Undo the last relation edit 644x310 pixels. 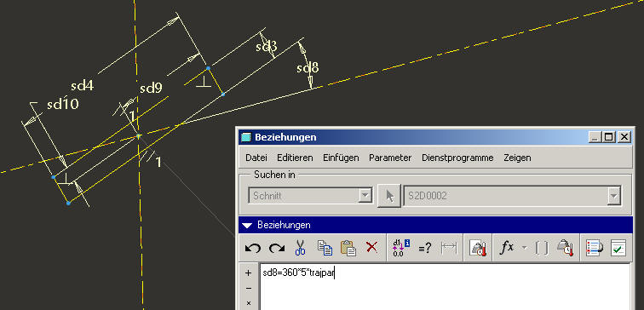[x=253, y=248]
